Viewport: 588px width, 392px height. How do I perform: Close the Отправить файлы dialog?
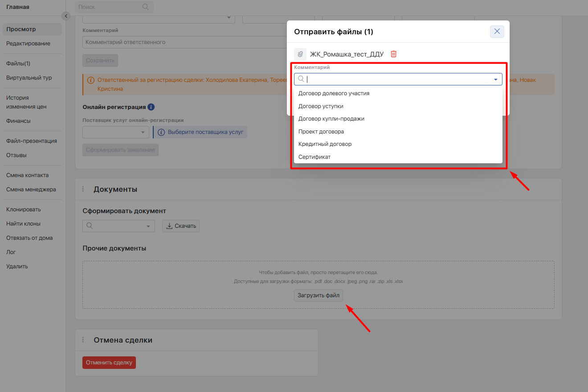497,31
